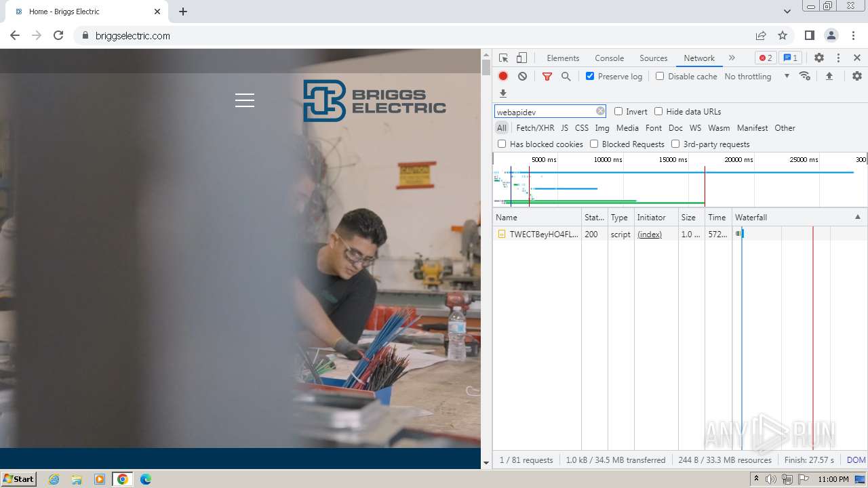Enable Disable cache checkbox
Screen dimensions: 868x488
click(660, 76)
